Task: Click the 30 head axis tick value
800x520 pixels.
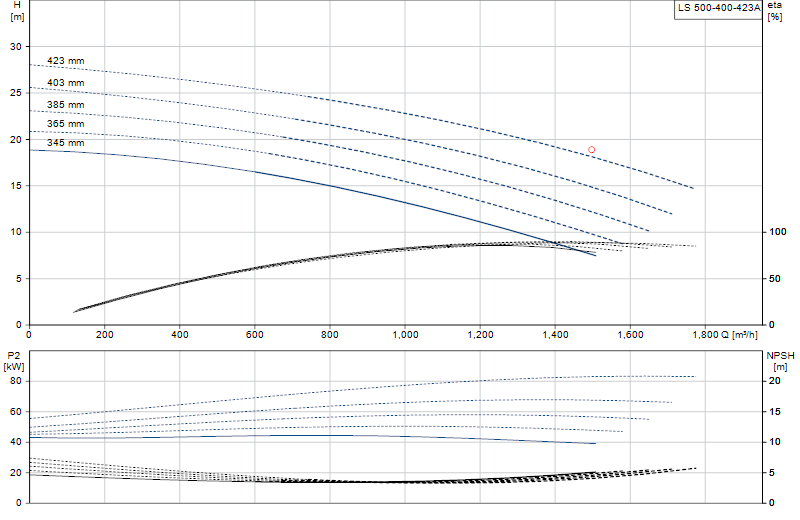Action: coord(16,47)
